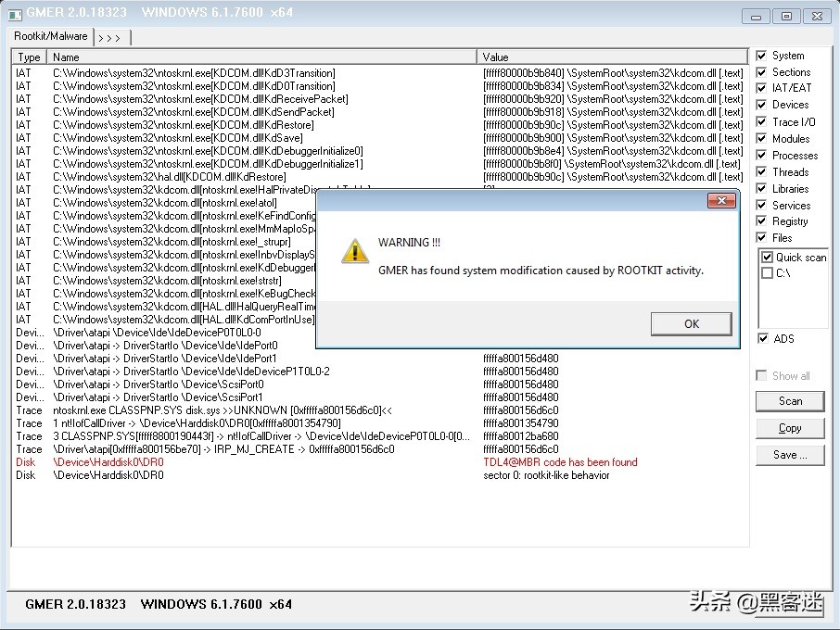Viewport: 840px width, 630px height.
Task: Click the GMER application icon in title bar
Action: tap(15, 15)
